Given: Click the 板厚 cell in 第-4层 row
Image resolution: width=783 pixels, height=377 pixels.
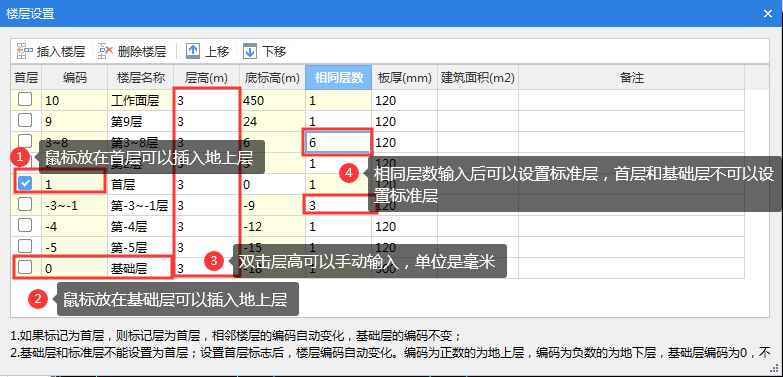Looking at the screenshot, I should [x=404, y=226].
